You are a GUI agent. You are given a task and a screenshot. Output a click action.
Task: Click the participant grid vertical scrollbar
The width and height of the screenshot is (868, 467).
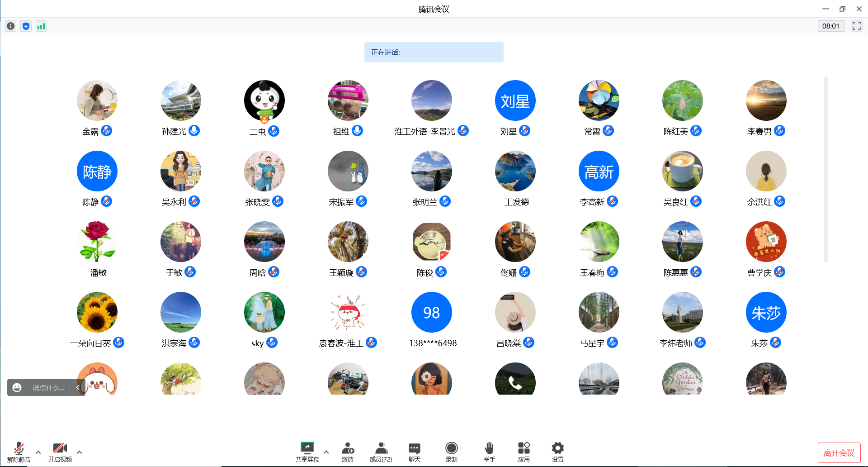coord(826,170)
